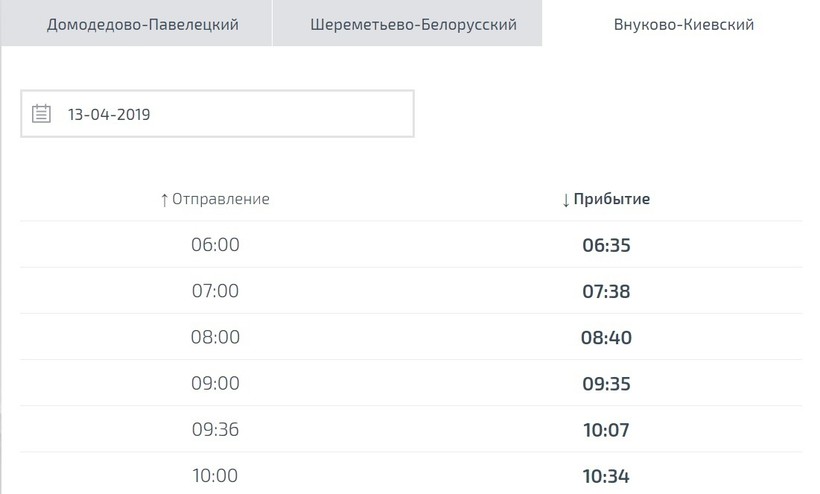Screen dimensions: 820x494
Task: Click arrival time 06:35
Action: click(606, 245)
